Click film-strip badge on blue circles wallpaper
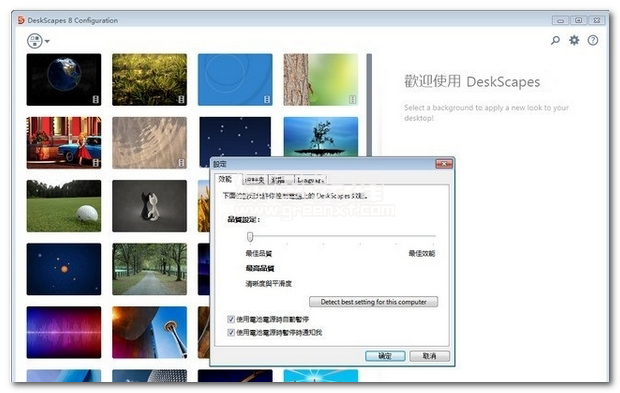Screen dimensions: 620x393 pos(267,99)
